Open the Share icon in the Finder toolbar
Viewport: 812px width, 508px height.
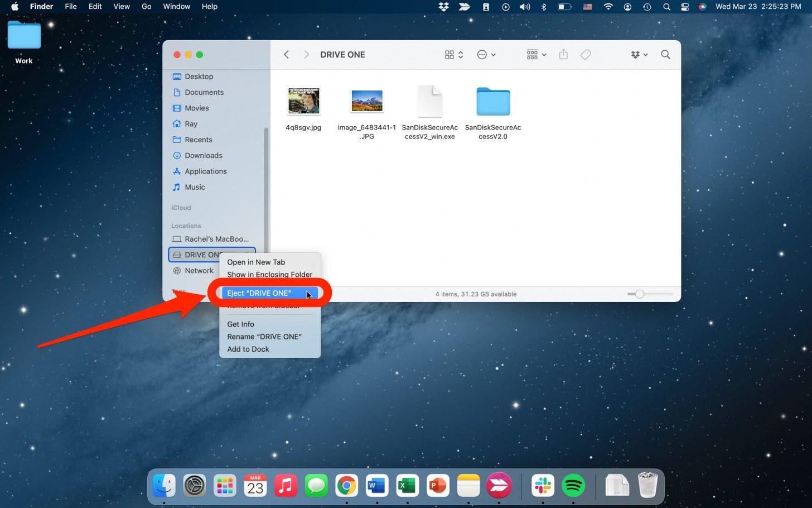(563, 54)
